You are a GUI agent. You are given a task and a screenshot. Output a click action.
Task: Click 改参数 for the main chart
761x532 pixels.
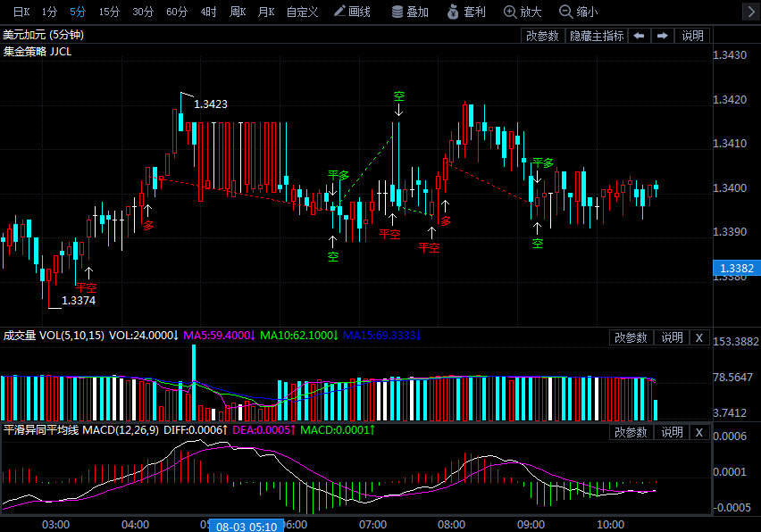(x=542, y=36)
